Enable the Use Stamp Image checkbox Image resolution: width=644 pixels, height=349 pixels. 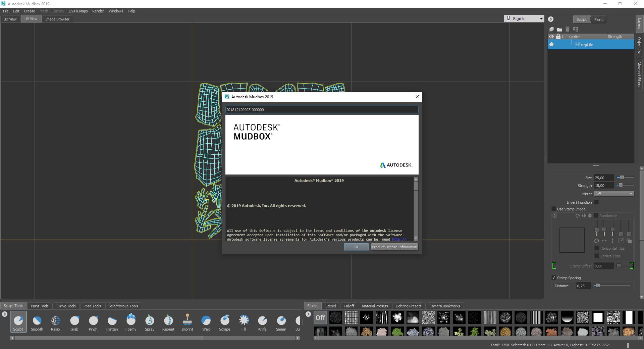pyautogui.click(x=554, y=209)
